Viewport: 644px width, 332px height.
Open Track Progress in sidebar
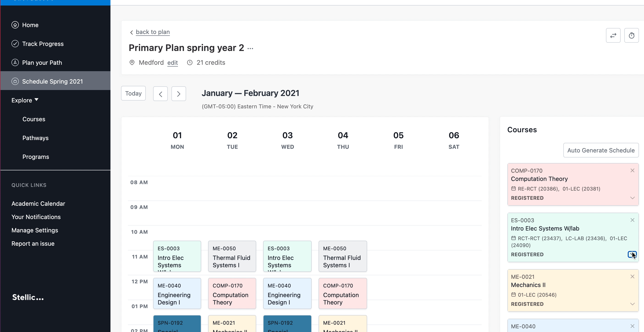point(43,44)
